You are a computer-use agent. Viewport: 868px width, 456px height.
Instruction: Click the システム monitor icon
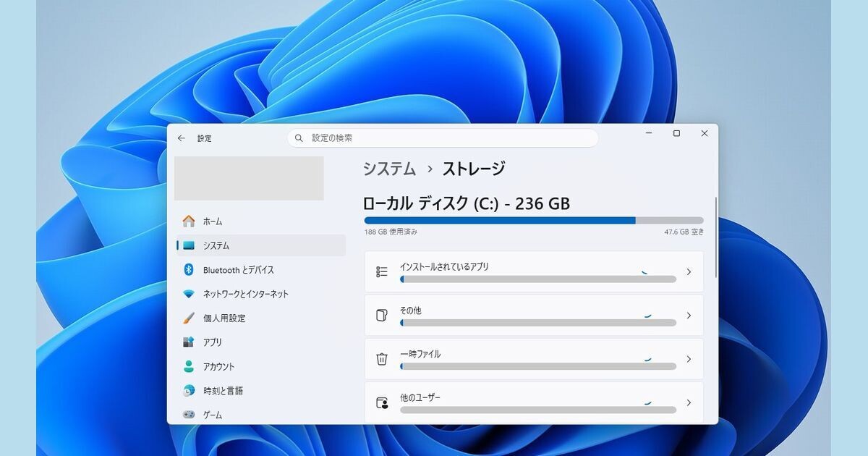click(189, 245)
